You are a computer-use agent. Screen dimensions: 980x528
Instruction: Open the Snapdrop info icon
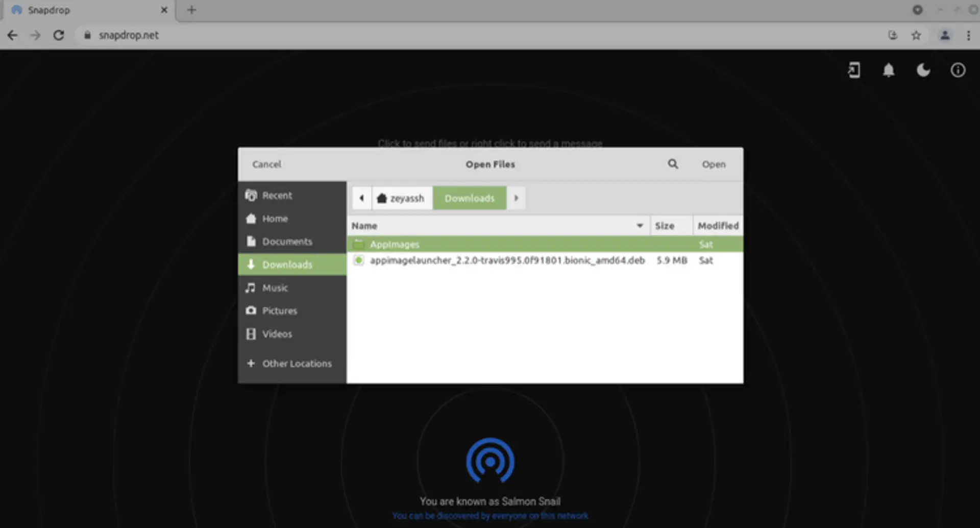pos(958,70)
